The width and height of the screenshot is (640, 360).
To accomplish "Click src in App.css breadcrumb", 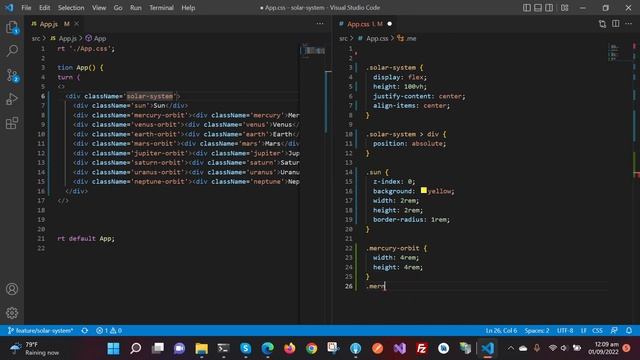I will tap(343, 38).
